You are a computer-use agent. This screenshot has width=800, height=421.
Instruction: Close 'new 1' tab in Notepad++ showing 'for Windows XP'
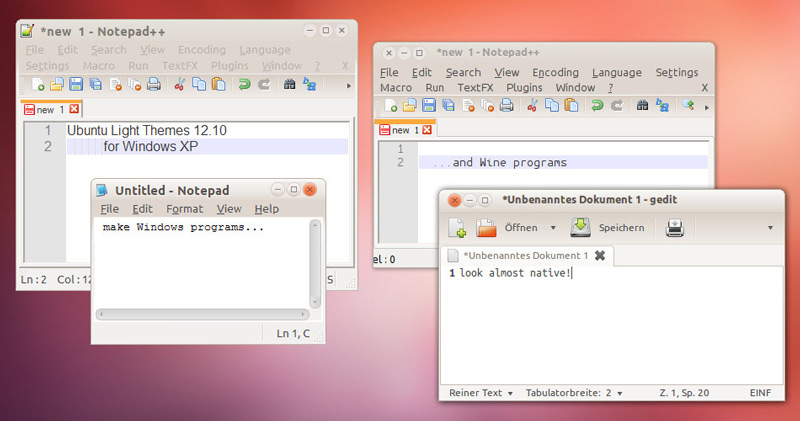(74, 109)
